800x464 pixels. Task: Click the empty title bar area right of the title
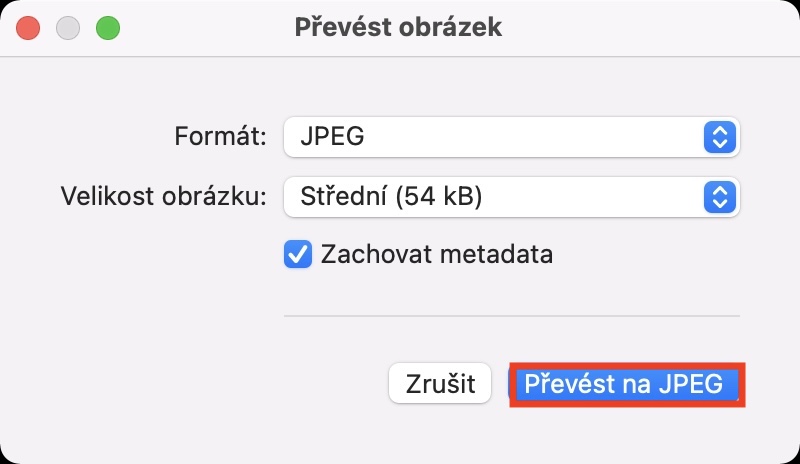tap(650, 28)
